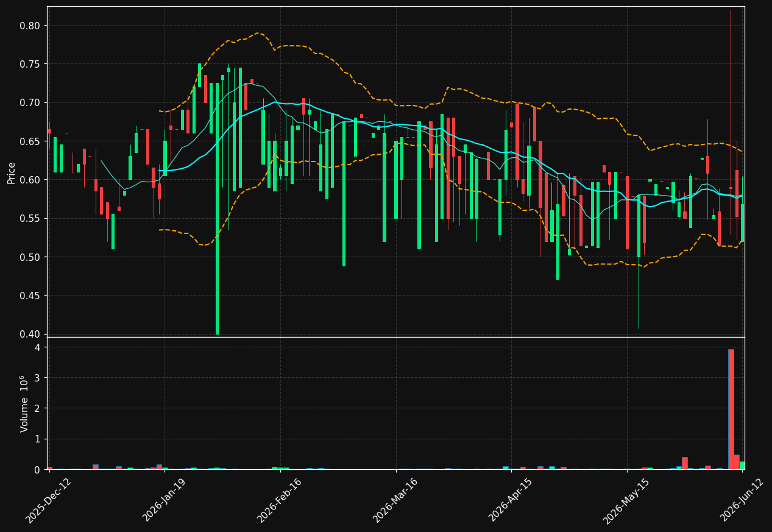Click the 0.75 price axis value
This screenshot has width=772, height=532.
tap(30, 64)
